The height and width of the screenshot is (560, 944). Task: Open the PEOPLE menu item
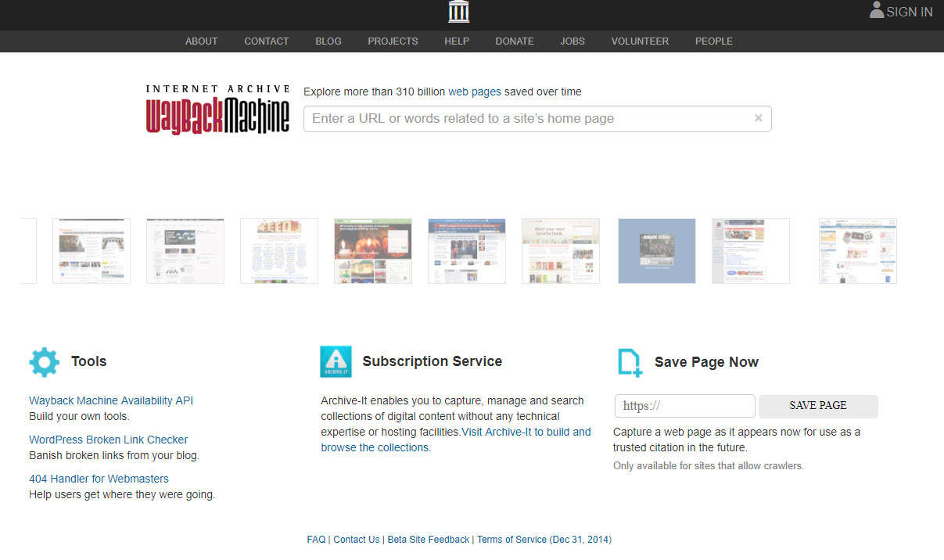click(714, 41)
